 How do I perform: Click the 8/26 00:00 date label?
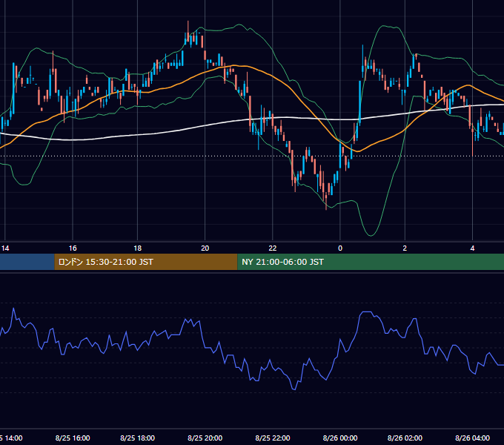[x=340, y=438]
